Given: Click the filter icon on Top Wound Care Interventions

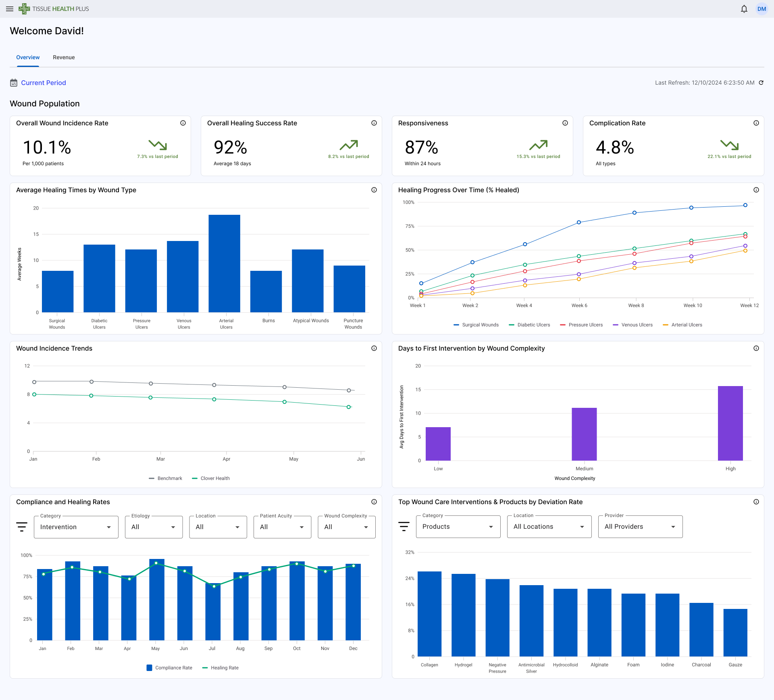Looking at the screenshot, I should pos(404,526).
